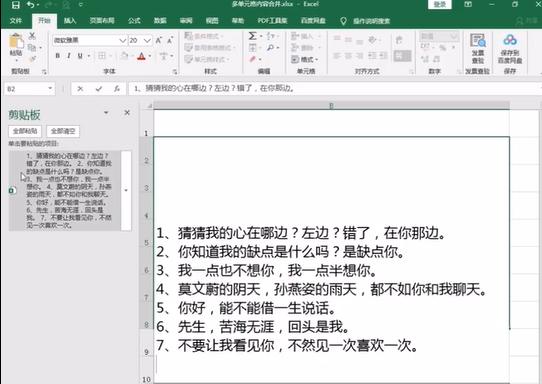The image size is (542, 384).
Task: Open the 格式 cells dropdown
Action: tap(304, 59)
